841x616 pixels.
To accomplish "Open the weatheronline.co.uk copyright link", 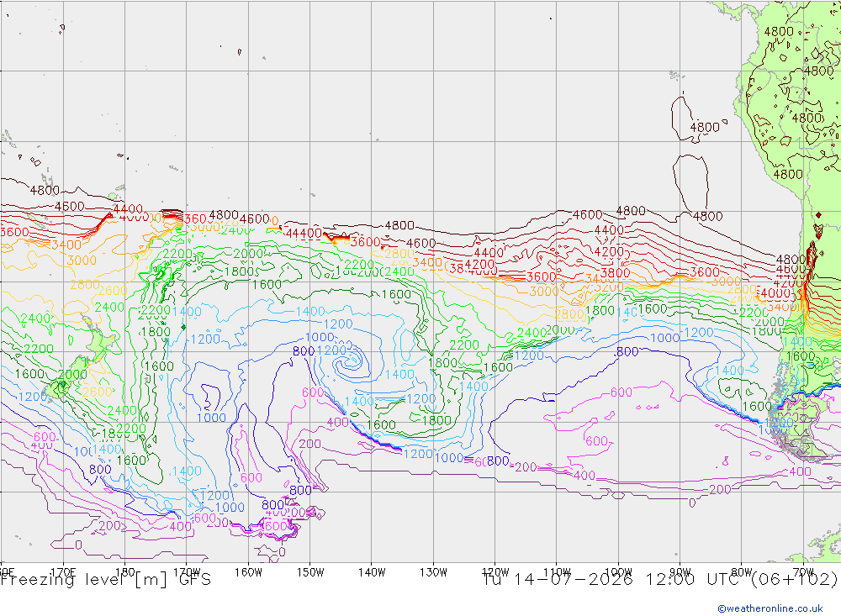I will [770, 608].
